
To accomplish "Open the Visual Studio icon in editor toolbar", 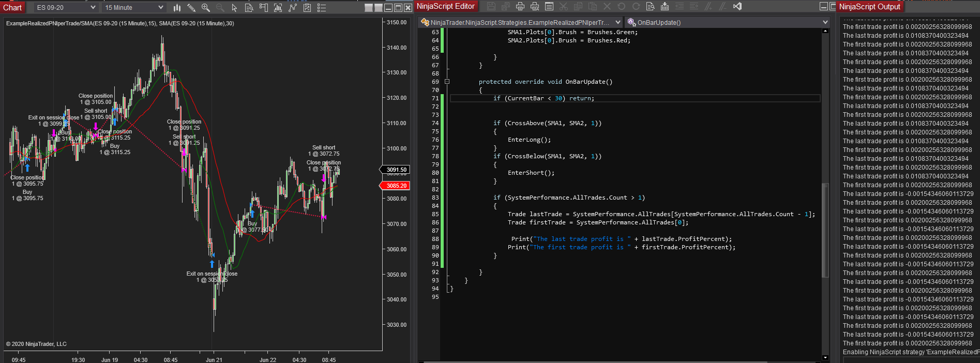I will 737,7.
